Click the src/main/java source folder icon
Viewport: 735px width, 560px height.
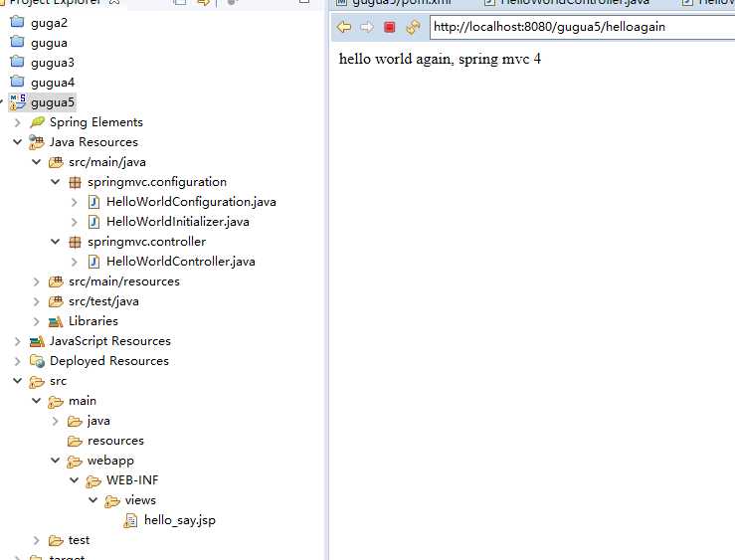(x=56, y=162)
